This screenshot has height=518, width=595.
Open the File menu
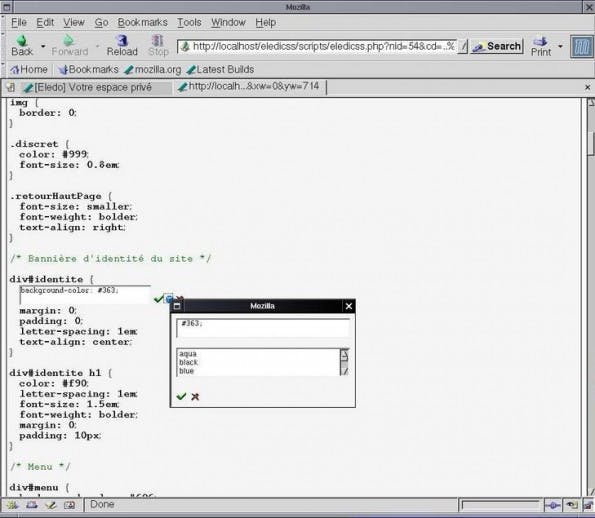point(19,22)
